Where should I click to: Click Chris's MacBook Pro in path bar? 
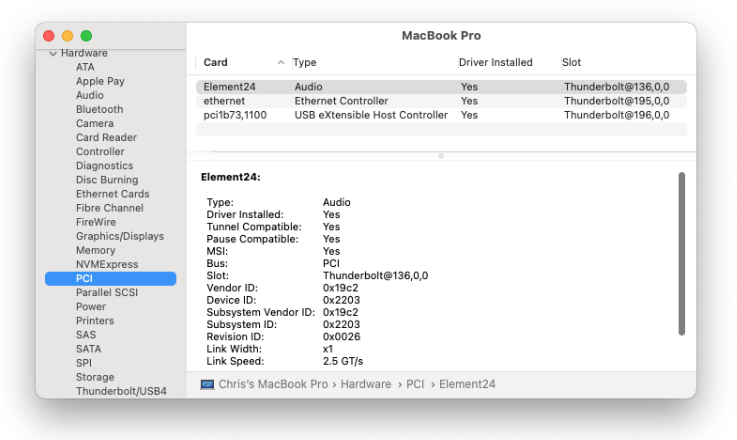pyautogui.click(x=273, y=384)
